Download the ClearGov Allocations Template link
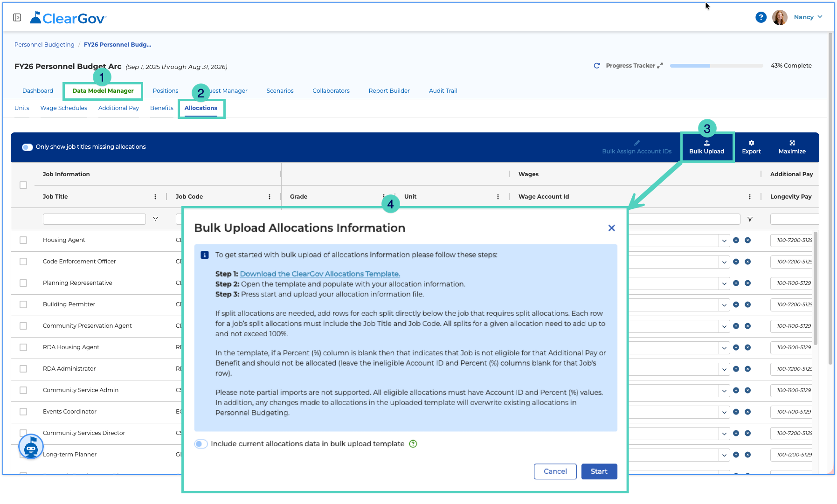Screen dimensions: 837x504 [320, 274]
